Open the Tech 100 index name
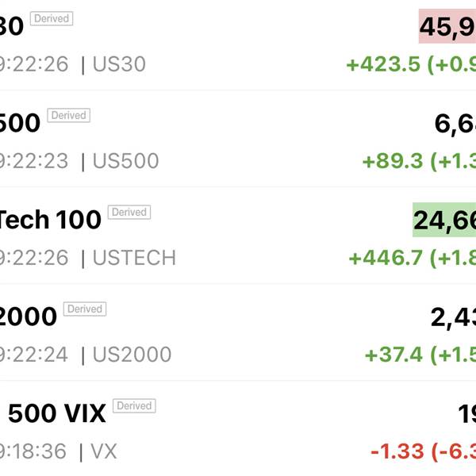Viewport: 476px width, 476px height. coord(49,219)
